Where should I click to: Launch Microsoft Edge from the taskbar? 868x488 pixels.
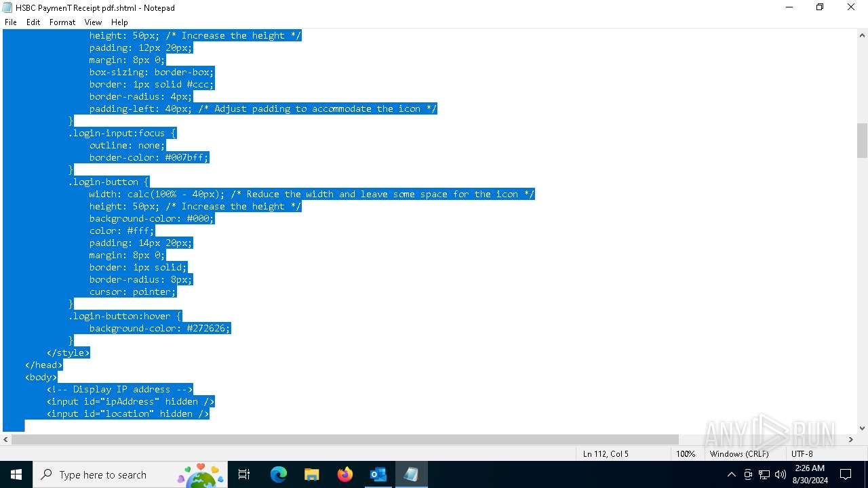[279, 474]
